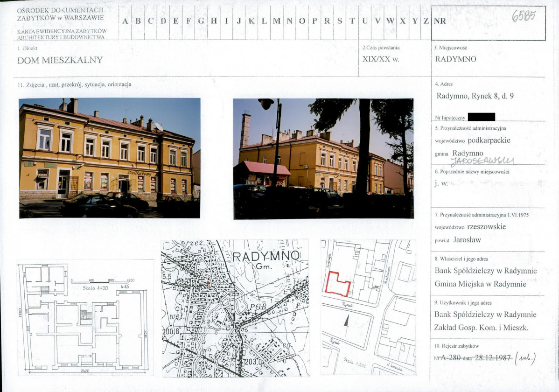This screenshot has height=392, width=559.
Task: Open the floor plan drawing at scale 1:400
Action: point(85,317)
